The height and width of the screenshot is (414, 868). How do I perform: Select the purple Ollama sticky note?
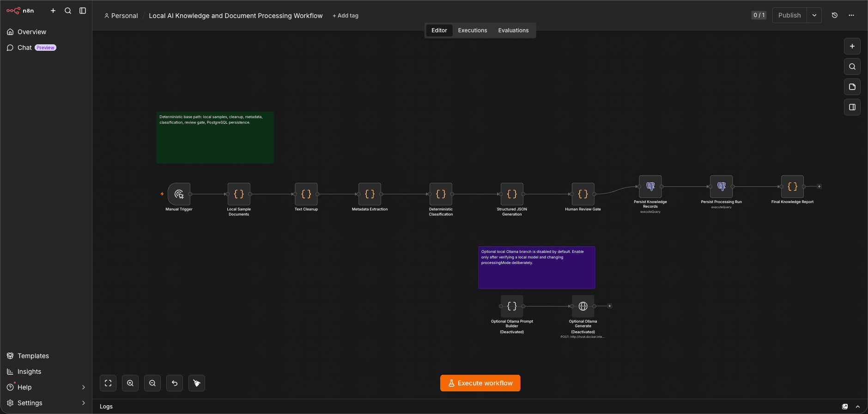tap(537, 268)
